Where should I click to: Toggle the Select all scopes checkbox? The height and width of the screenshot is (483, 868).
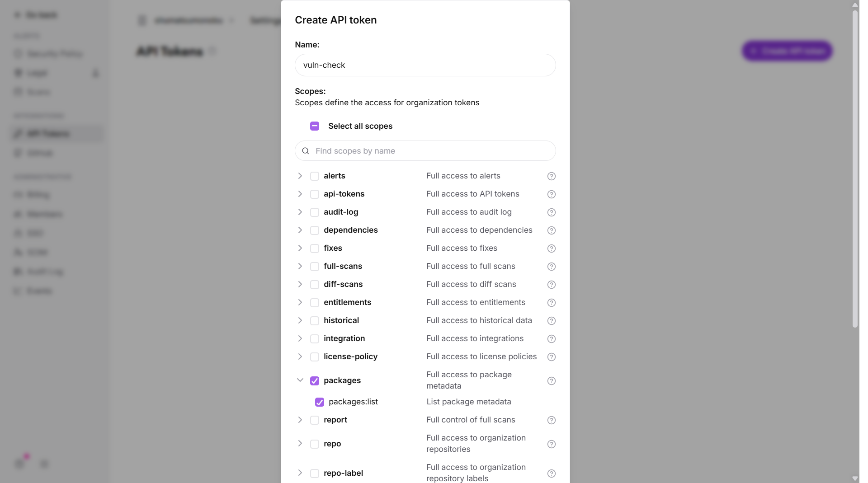315,126
